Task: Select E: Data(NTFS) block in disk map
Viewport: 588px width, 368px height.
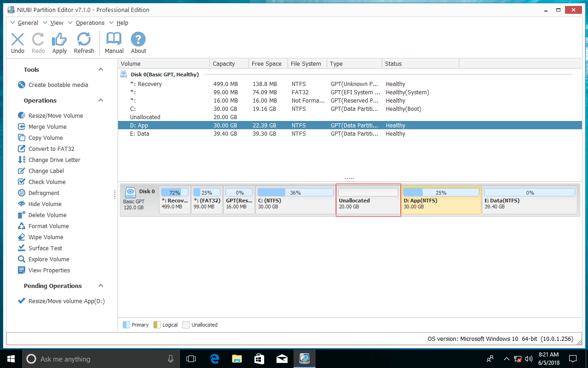Action: click(x=530, y=200)
